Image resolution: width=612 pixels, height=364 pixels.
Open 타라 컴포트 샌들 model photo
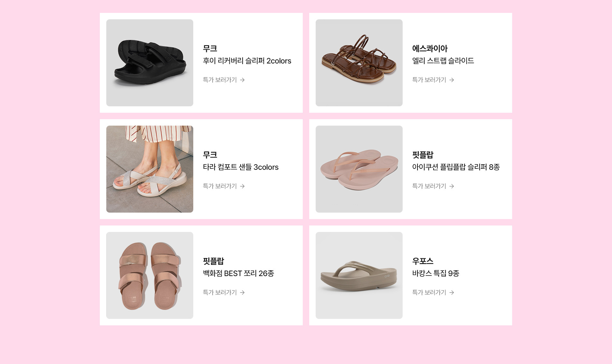point(150,169)
